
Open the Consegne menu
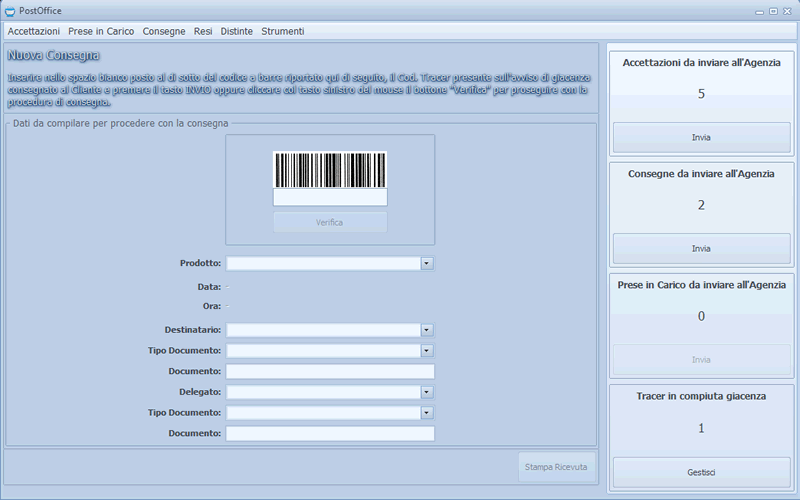point(164,31)
